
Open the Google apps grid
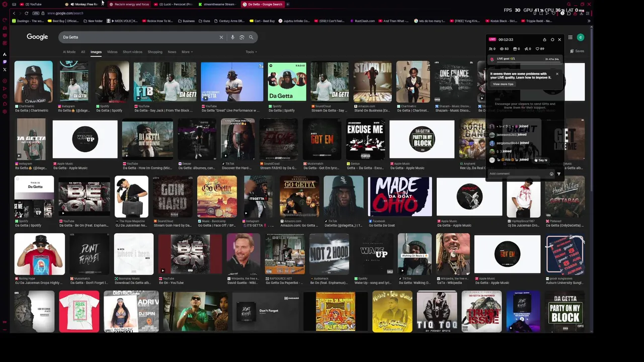(570, 38)
